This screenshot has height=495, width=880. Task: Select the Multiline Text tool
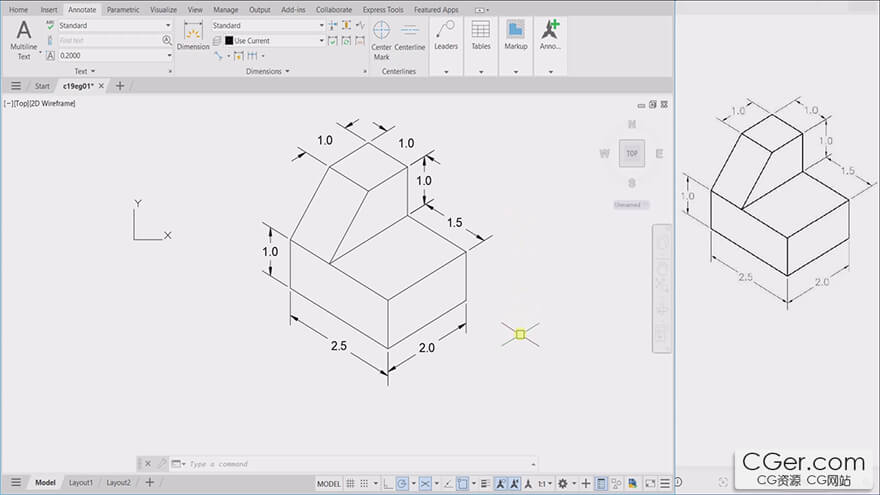[x=24, y=39]
